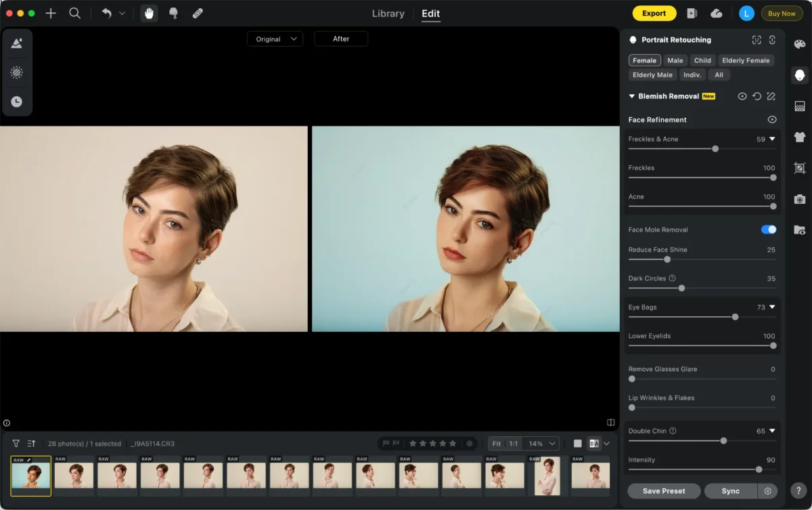Switch to the Library tab
Viewport: 812px width, 510px height.
coord(388,13)
